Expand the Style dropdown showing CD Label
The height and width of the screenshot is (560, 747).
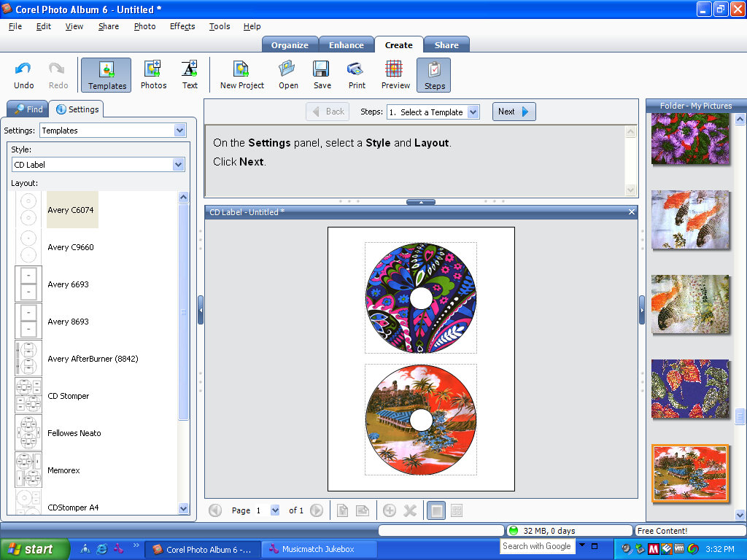coord(179,165)
